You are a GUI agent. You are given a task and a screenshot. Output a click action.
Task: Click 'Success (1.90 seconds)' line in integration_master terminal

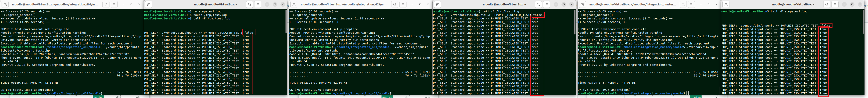(602, 22)
